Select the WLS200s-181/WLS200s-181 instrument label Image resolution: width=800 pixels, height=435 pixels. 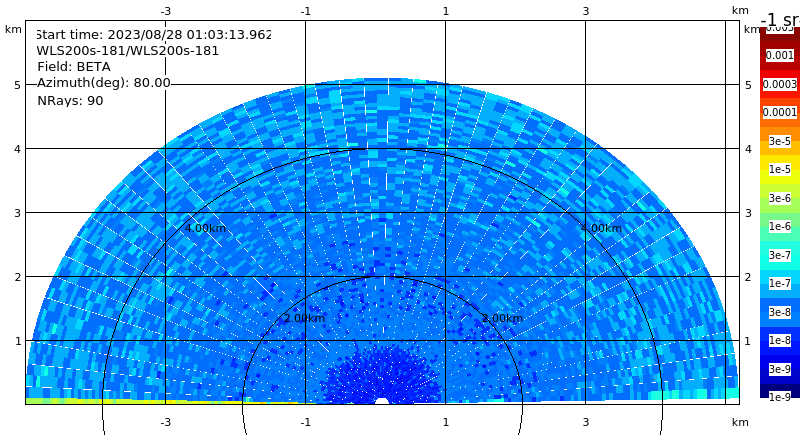128,51
